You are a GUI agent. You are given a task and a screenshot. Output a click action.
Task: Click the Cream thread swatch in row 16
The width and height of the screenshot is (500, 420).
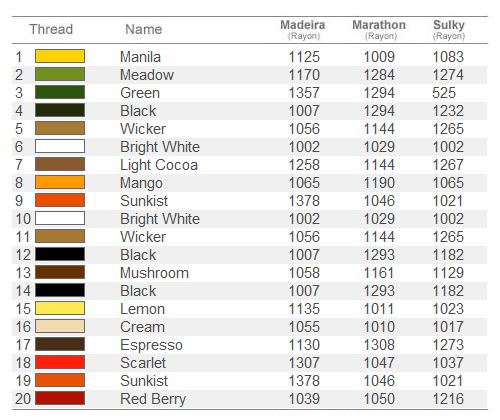click(60, 326)
